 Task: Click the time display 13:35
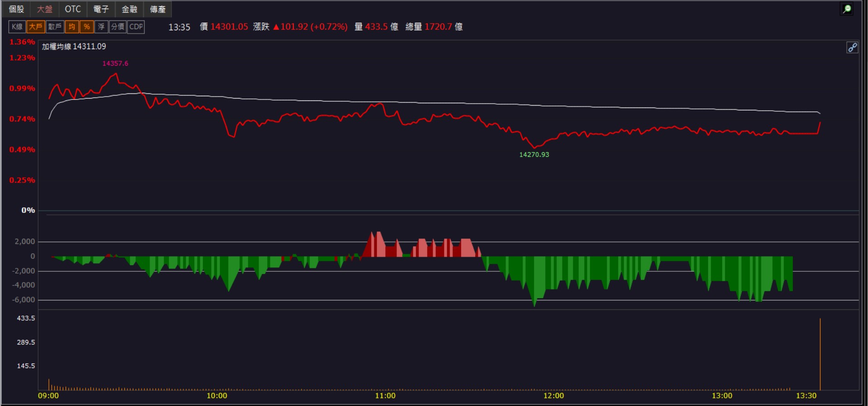tap(179, 27)
